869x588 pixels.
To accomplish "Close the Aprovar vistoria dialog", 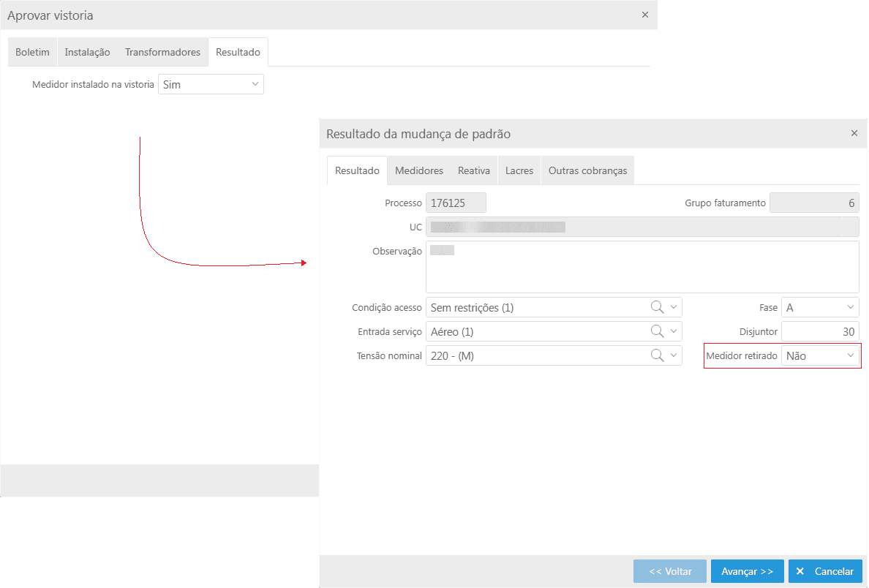I will tap(644, 15).
